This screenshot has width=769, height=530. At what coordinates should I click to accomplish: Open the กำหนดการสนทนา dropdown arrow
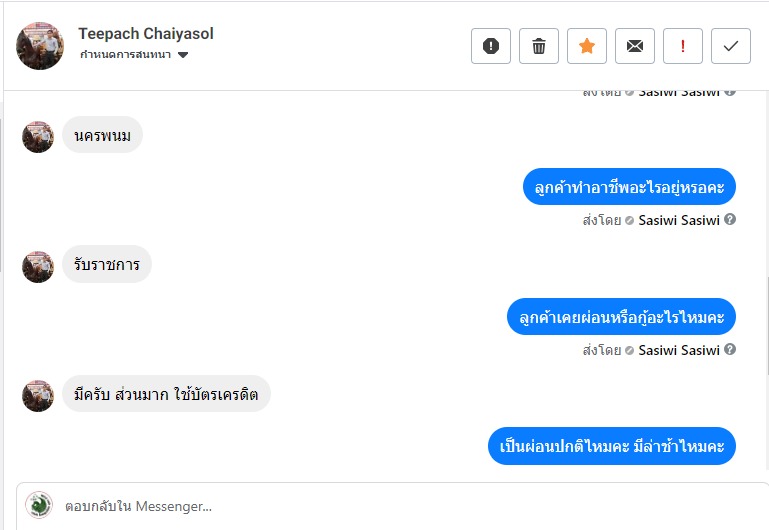183,55
